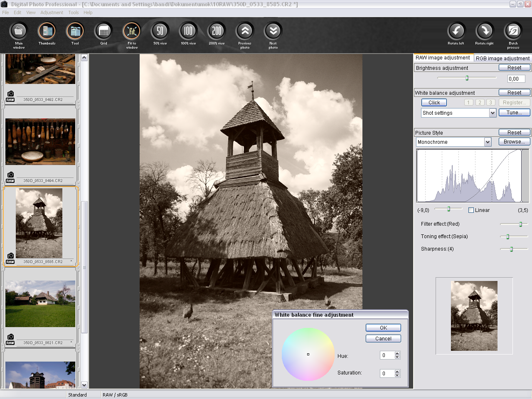Switch to RGB image adjustment tab
532x399 pixels.
502,59
